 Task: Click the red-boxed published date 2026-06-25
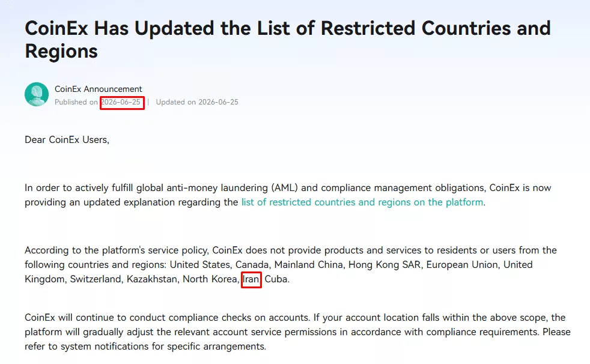(122, 102)
